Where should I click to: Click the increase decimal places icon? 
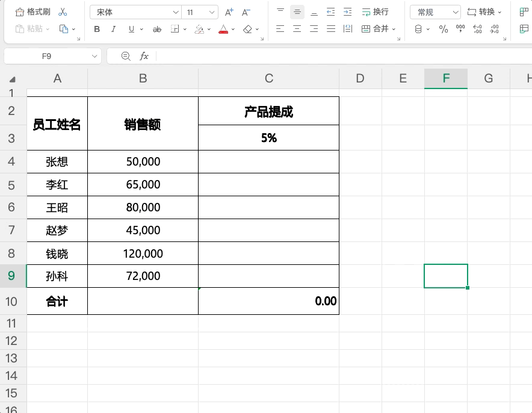tap(477, 29)
